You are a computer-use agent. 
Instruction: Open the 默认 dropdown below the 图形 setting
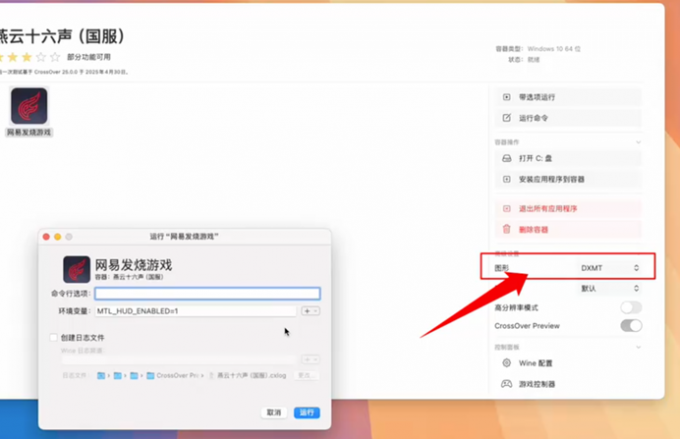coord(609,288)
